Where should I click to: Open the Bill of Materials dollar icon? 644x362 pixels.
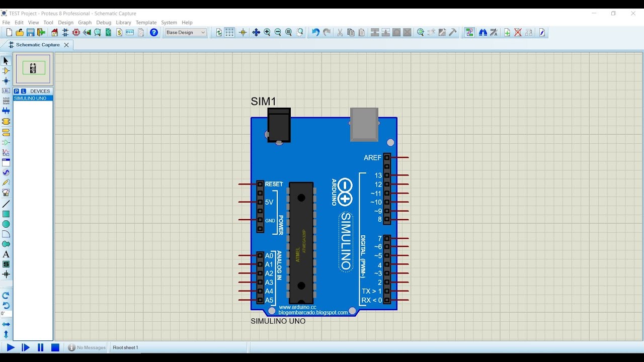click(119, 32)
